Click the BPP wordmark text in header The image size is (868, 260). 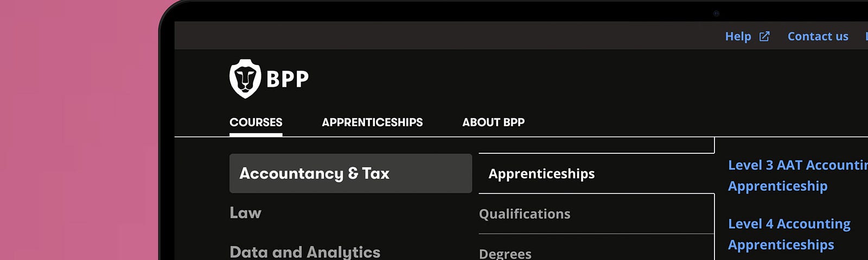point(288,79)
